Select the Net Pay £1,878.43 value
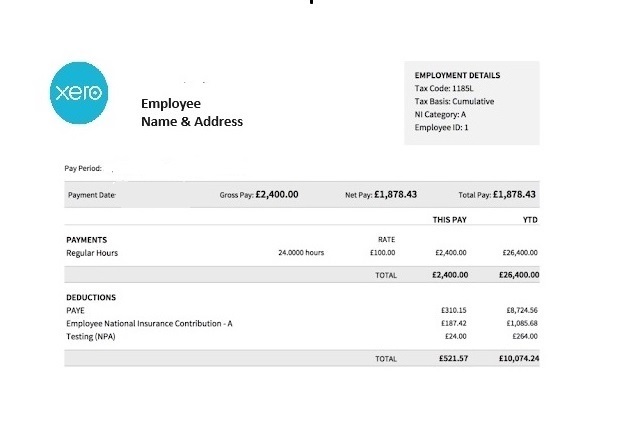This screenshot has height=444, width=622. (x=395, y=194)
